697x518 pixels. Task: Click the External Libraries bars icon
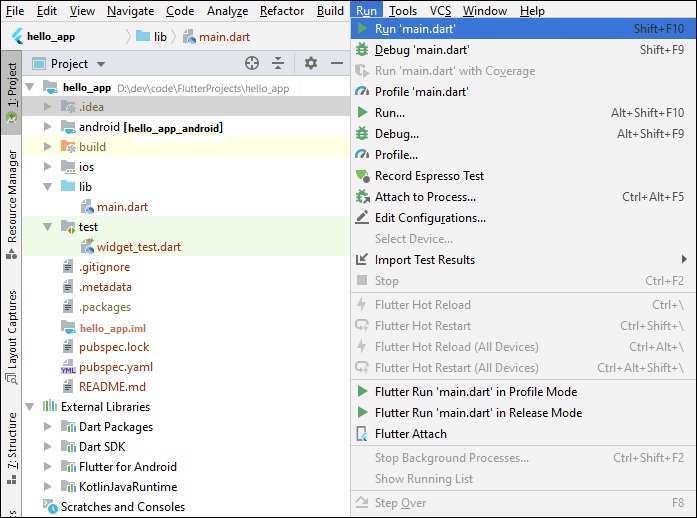[50, 406]
